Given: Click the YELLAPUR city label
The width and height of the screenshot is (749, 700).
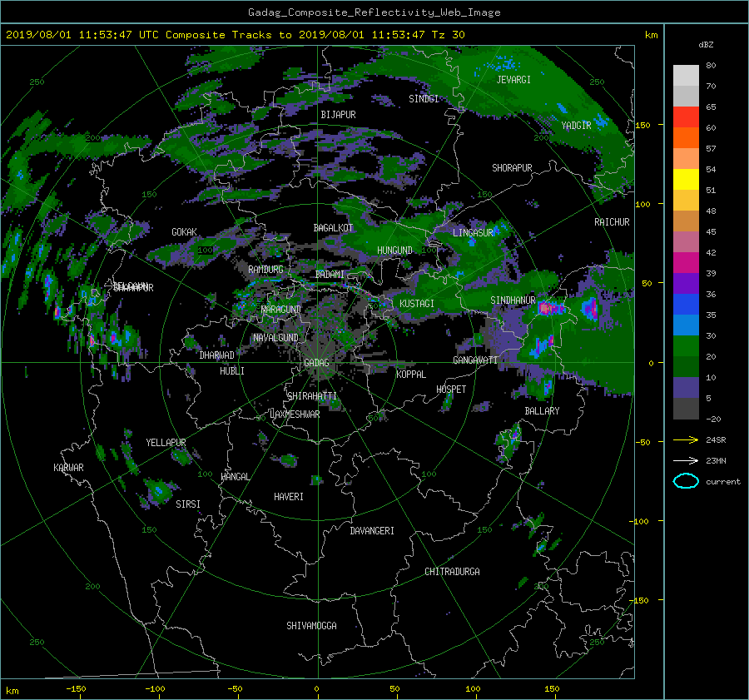Looking at the screenshot, I should [166, 443].
